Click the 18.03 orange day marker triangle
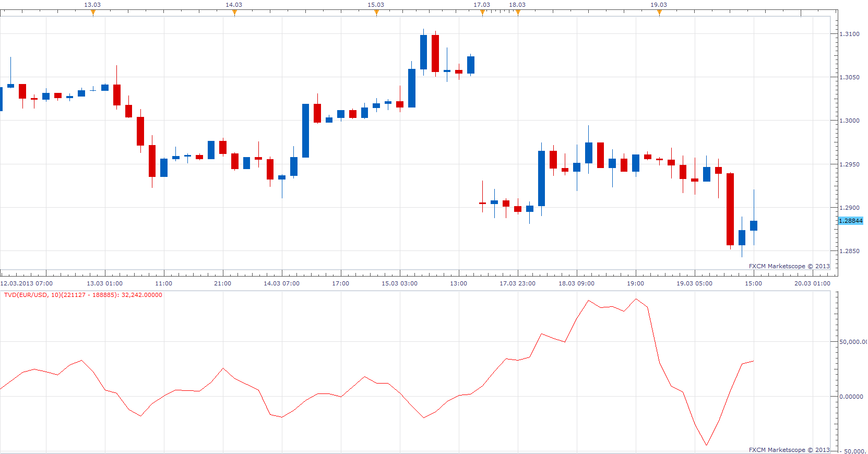The width and height of the screenshot is (868, 454). coord(518,13)
